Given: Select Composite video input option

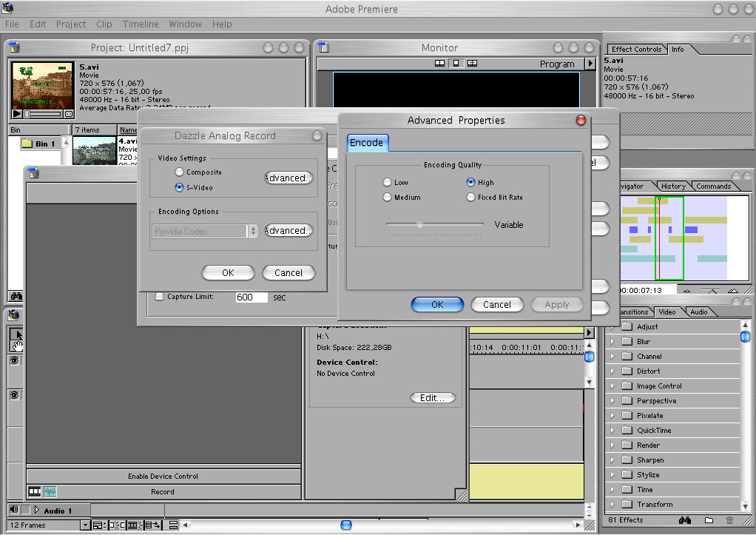Looking at the screenshot, I should point(179,172).
